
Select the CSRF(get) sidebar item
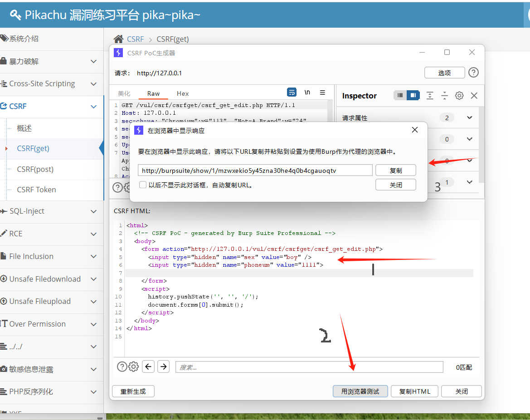tap(33, 148)
